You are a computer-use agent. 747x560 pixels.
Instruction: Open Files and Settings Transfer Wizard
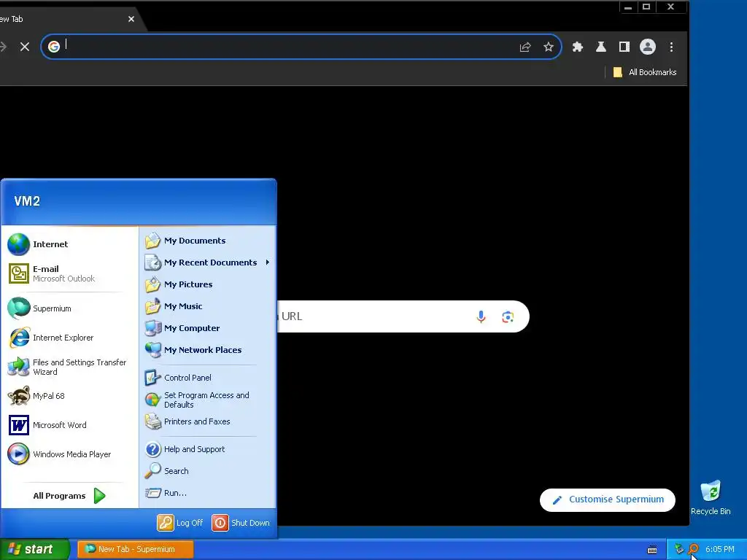point(70,367)
